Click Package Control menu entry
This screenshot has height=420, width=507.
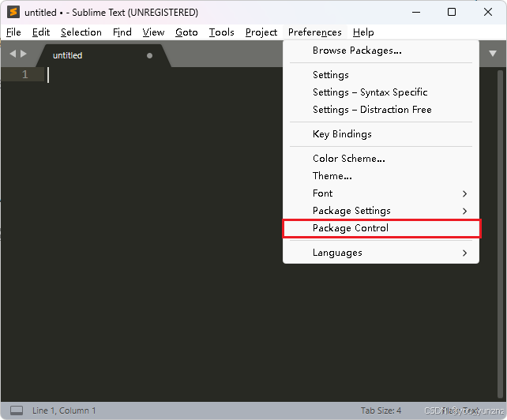coord(381,229)
